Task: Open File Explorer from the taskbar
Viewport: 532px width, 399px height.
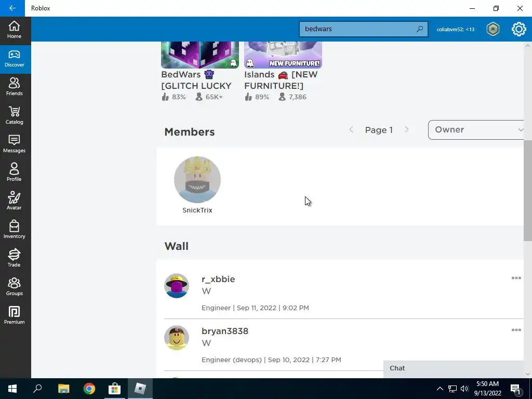Action: pyautogui.click(x=63, y=389)
